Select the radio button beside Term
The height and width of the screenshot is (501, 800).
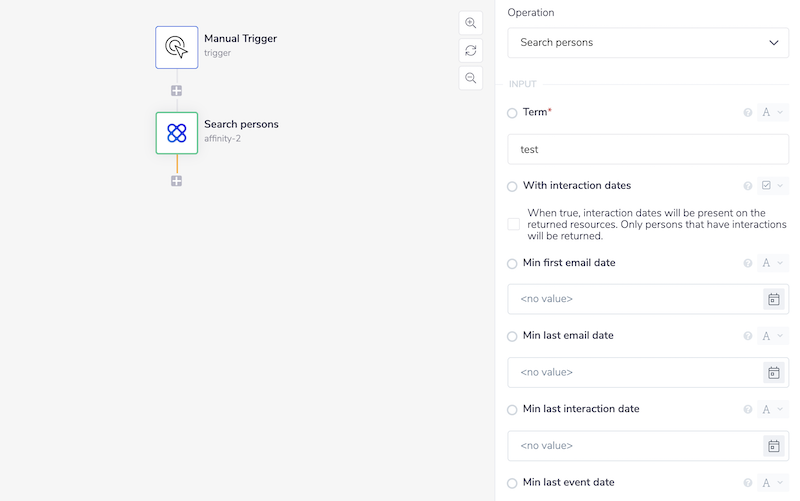(x=513, y=113)
